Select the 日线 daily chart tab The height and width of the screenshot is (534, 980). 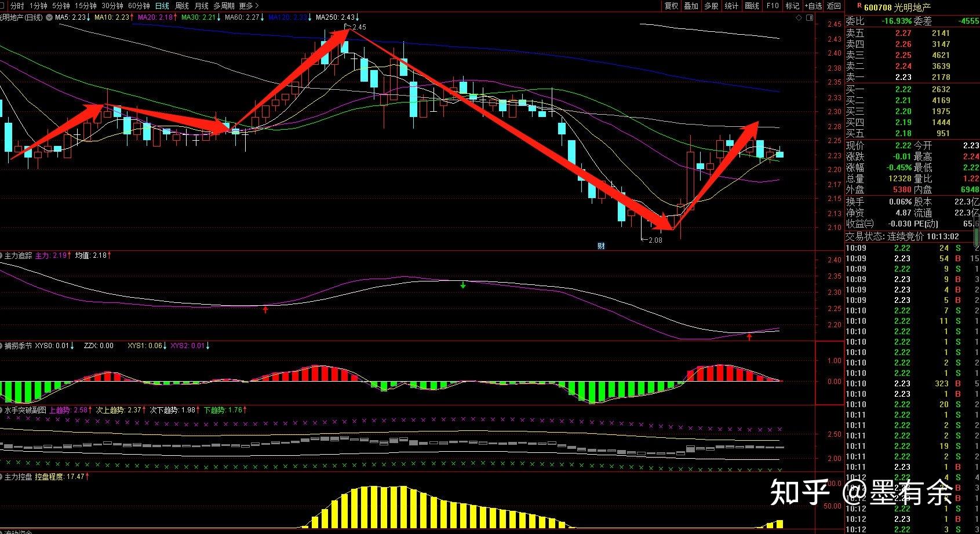point(162,6)
